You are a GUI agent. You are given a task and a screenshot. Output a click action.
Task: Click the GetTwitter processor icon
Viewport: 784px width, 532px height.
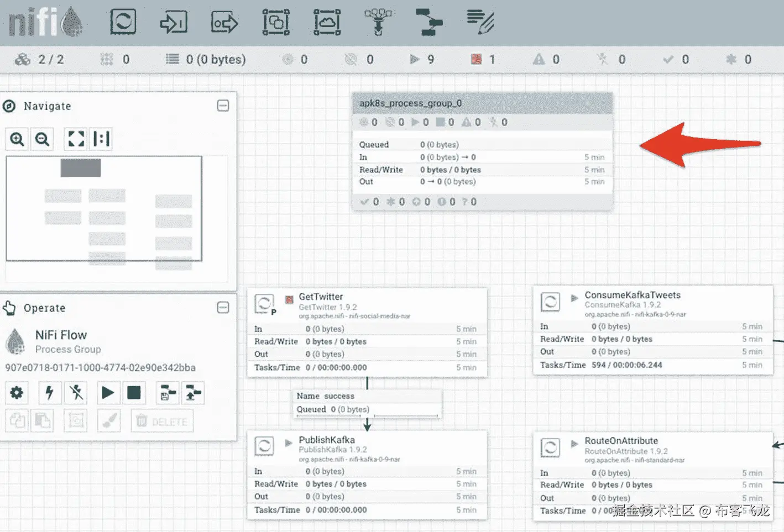click(264, 303)
